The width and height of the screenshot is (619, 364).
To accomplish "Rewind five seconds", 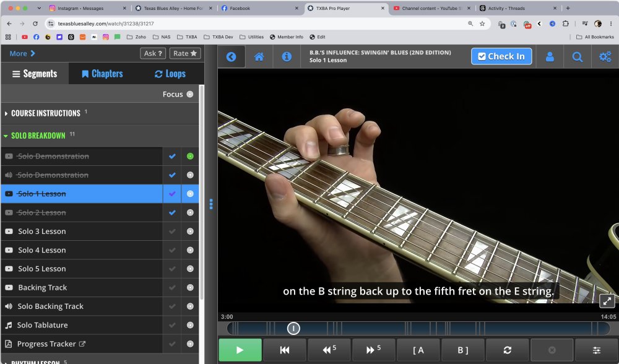I will (329, 350).
